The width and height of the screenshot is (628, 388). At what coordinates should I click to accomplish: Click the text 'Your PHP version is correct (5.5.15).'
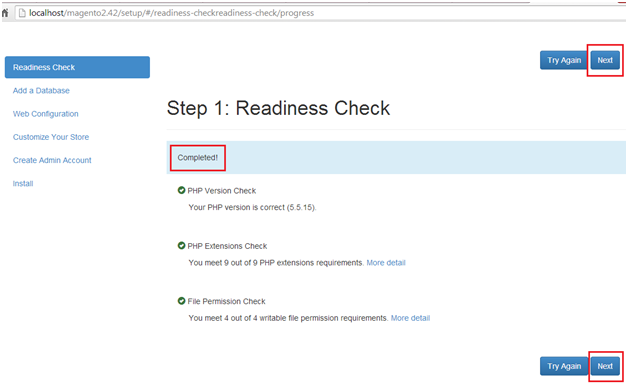252,207
